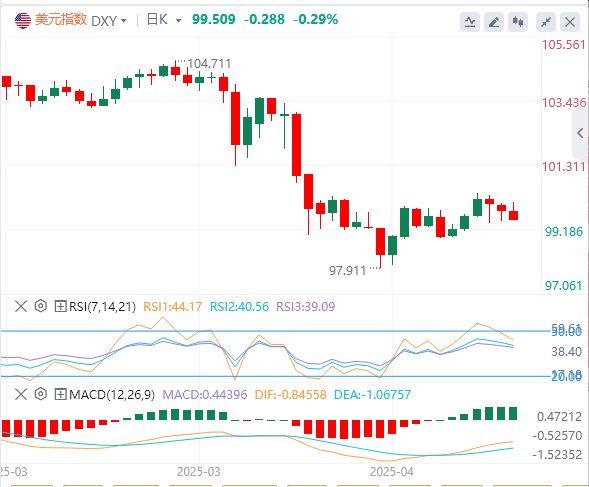Remove the RSI indicator with its X
The height and width of the screenshot is (487, 589).
point(21,307)
